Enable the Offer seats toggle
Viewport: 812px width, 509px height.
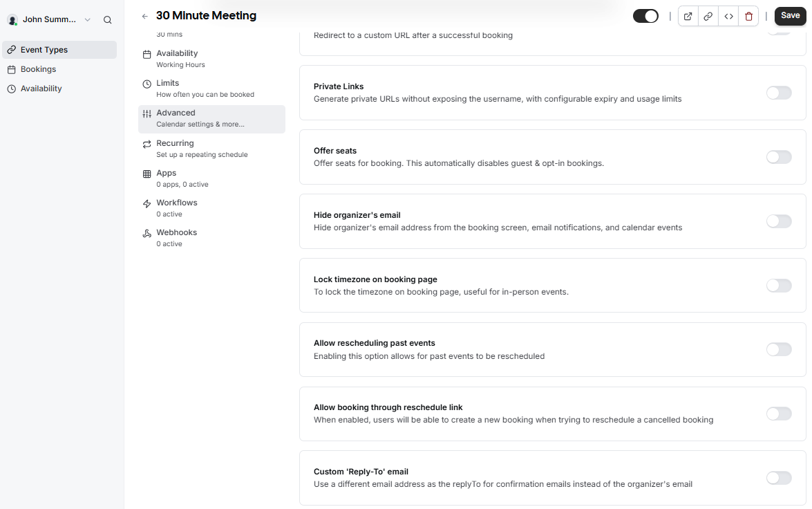pos(779,157)
